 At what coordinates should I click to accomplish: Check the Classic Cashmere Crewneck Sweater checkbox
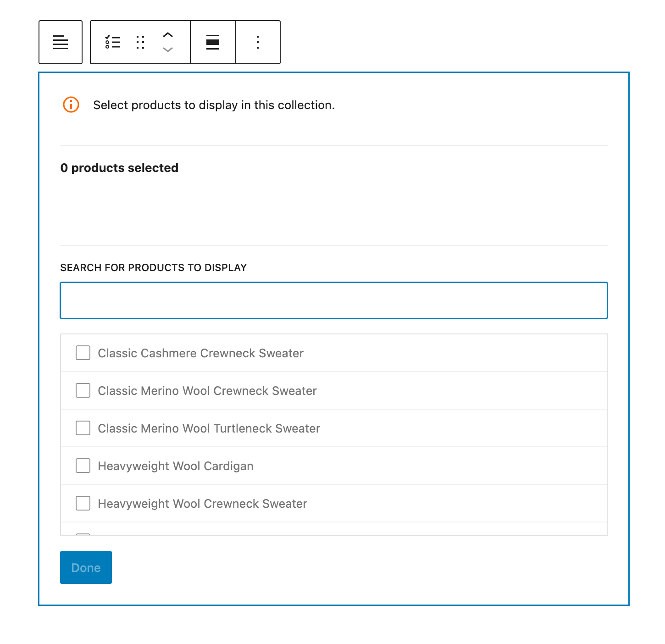[x=83, y=353]
